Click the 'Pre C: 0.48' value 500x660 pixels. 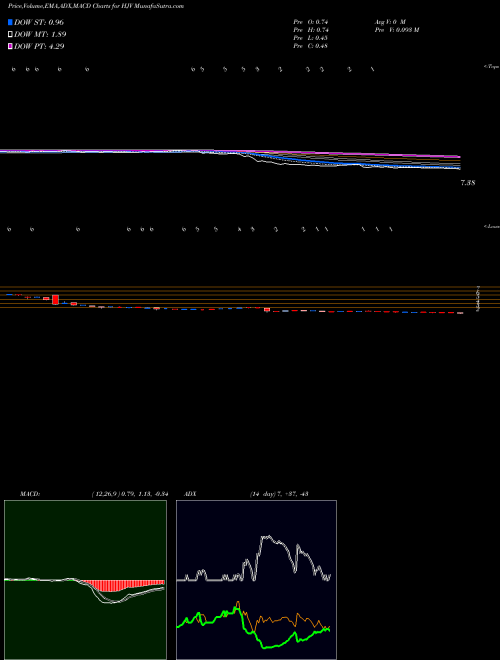point(311,46)
